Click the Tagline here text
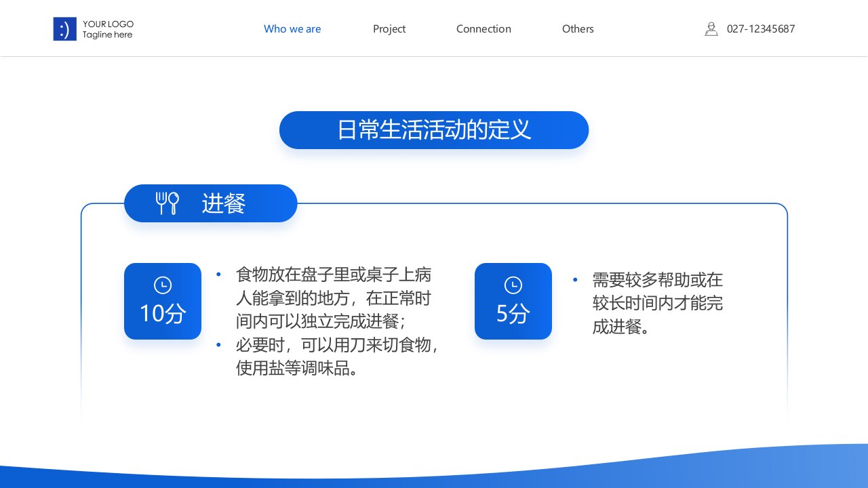Image resolution: width=868 pixels, height=488 pixels. click(108, 35)
